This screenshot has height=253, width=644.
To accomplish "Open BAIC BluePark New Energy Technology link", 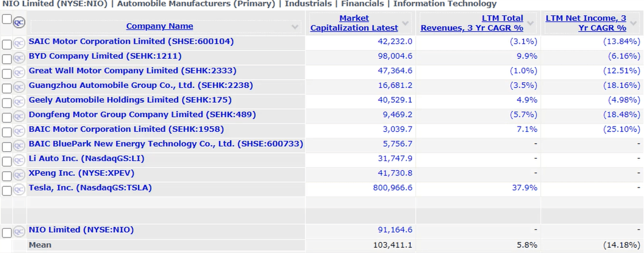I will pyautogui.click(x=166, y=144).
